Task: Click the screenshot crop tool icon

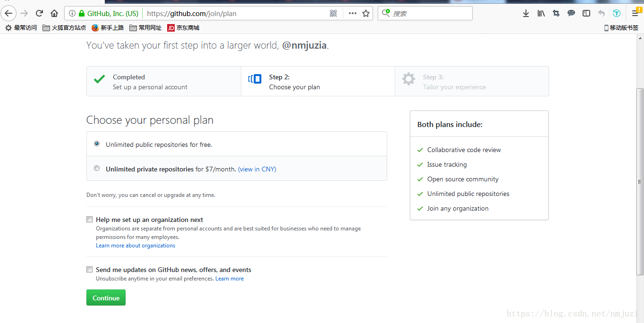Action: (556, 13)
